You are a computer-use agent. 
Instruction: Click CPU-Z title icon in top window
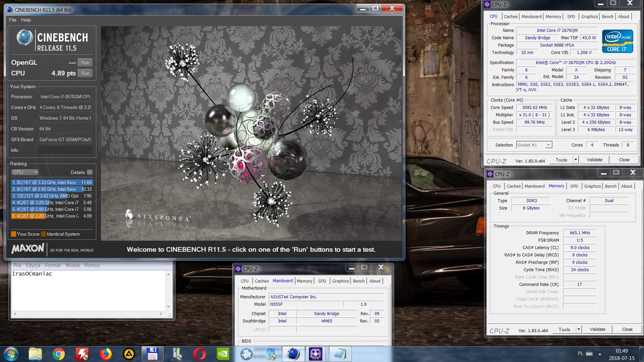487,4
